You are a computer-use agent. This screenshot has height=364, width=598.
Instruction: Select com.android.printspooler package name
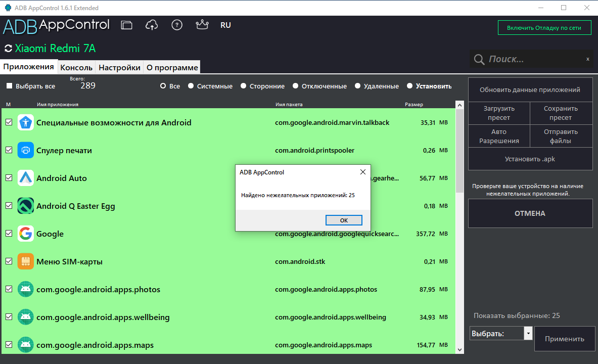coord(314,150)
